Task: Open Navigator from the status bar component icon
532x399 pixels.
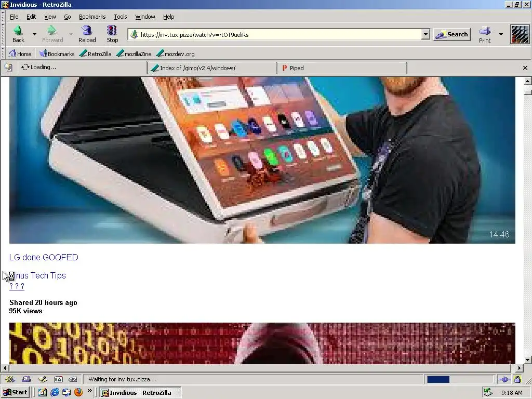Action: [x=10, y=379]
